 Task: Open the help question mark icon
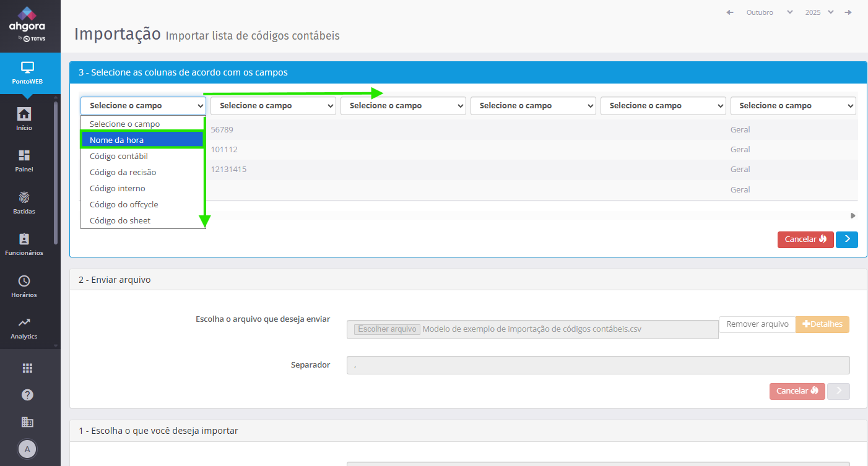[x=27, y=395]
